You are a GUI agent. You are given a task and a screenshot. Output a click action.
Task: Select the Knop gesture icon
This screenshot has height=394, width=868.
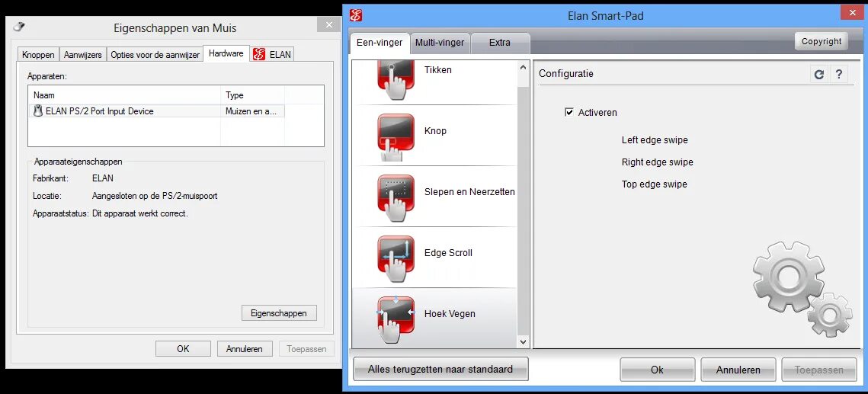[x=396, y=136]
